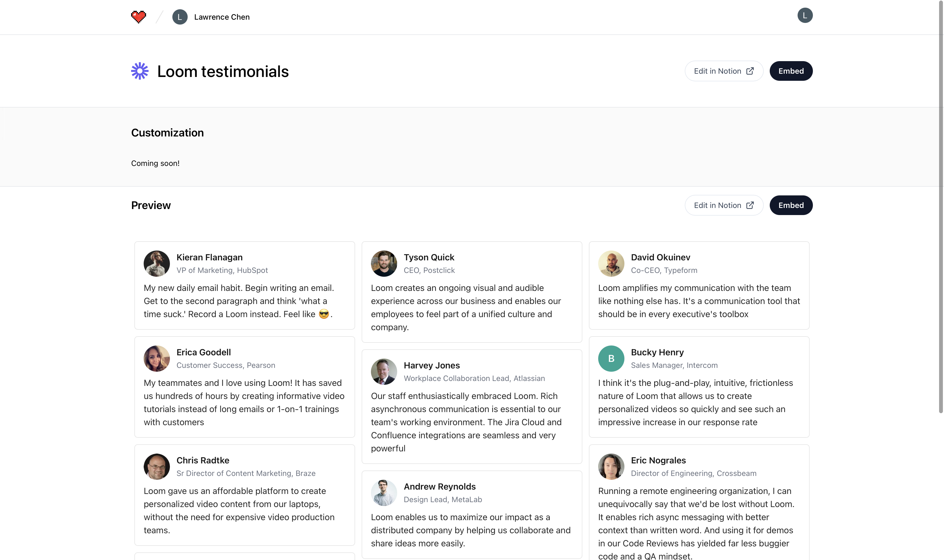Click Bucky Henry's testimonial quote text
The height and width of the screenshot is (560, 944).
(x=695, y=403)
